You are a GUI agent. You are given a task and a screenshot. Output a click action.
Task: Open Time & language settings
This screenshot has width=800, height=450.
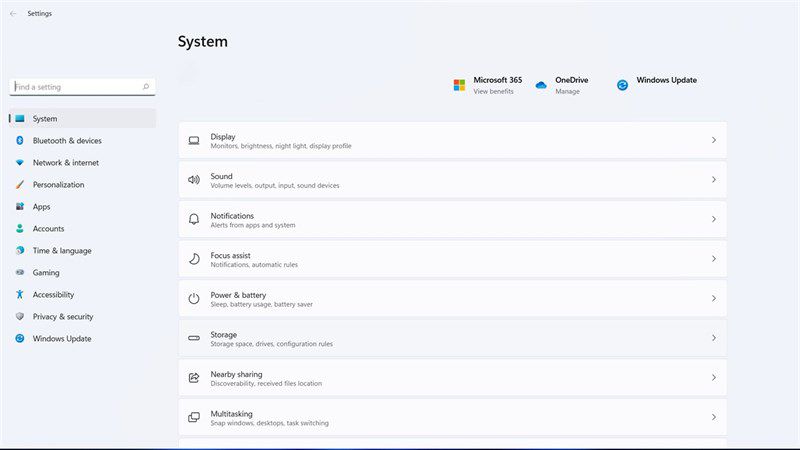(x=62, y=251)
